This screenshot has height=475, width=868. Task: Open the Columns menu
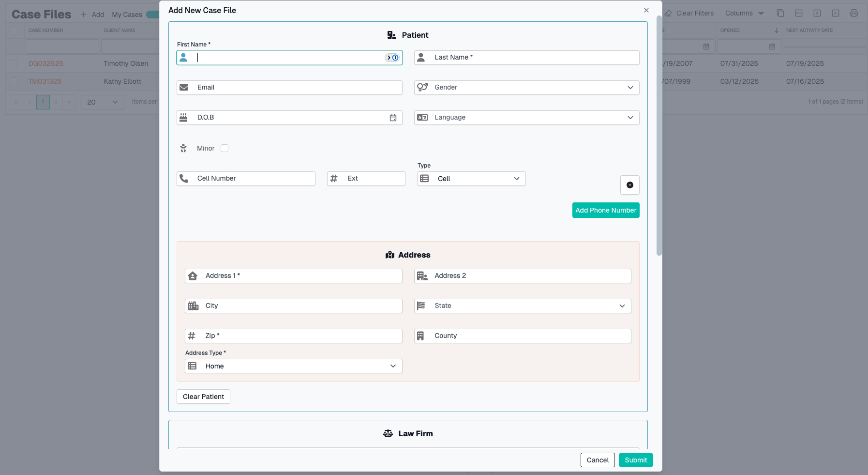click(744, 13)
